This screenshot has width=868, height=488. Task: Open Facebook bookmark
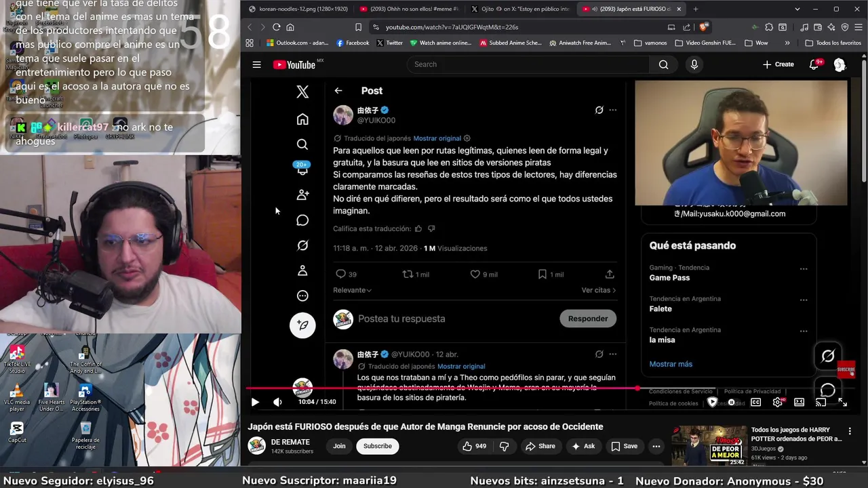[x=353, y=43]
